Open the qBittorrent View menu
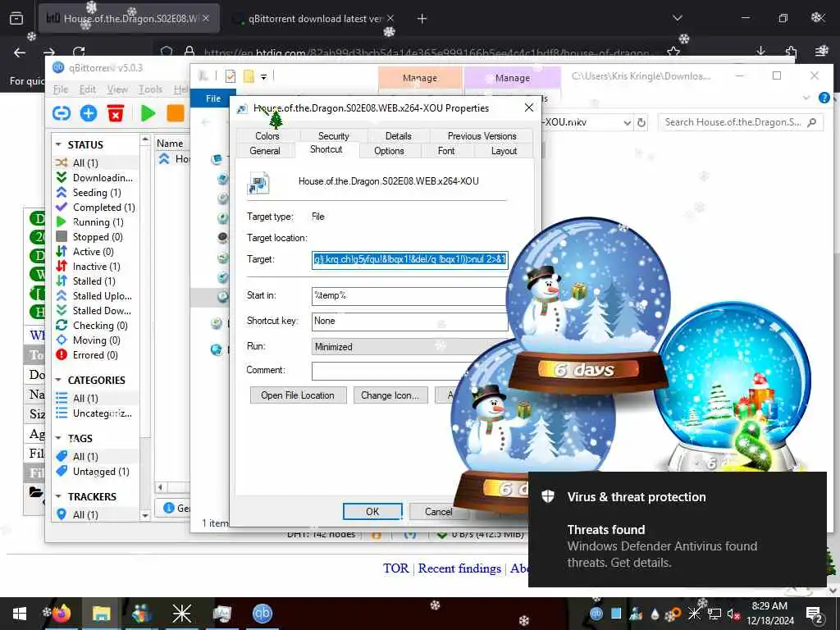The image size is (840, 630). [x=117, y=89]
